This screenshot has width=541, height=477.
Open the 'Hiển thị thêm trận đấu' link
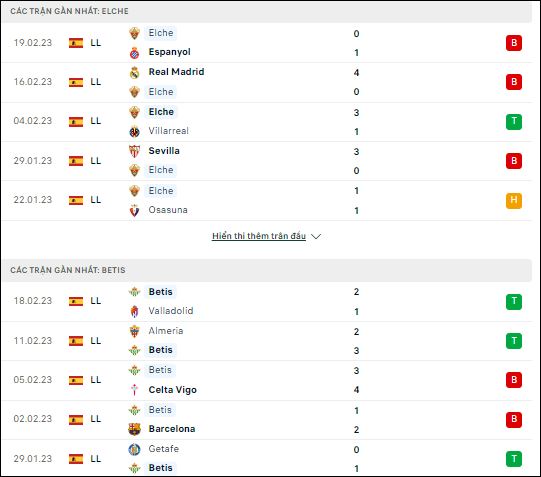tap(259, 236)
